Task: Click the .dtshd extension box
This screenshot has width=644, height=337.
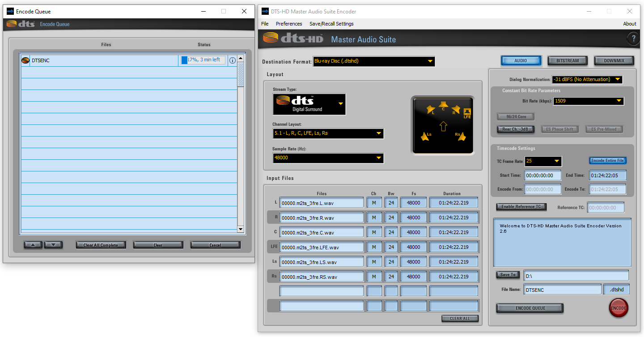Action: [x=617, y=290]
